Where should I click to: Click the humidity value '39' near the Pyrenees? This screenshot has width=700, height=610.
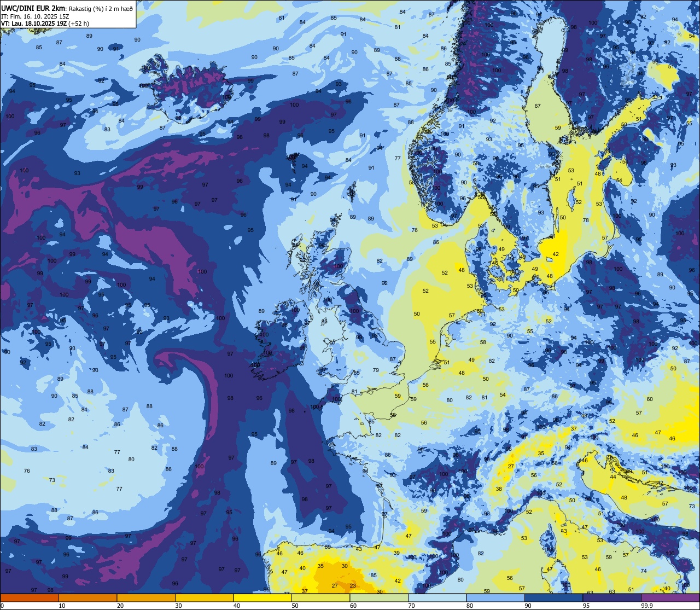396,553
